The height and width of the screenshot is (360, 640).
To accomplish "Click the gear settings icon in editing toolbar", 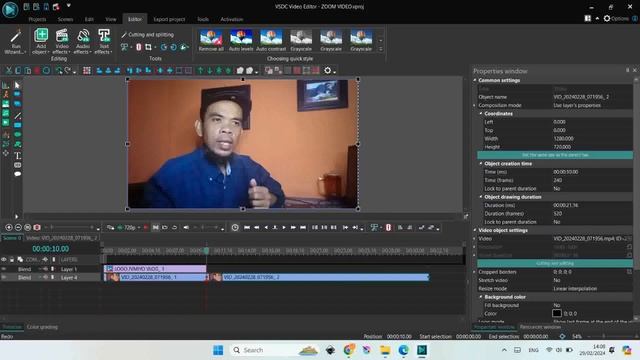I will pos(328,71).
